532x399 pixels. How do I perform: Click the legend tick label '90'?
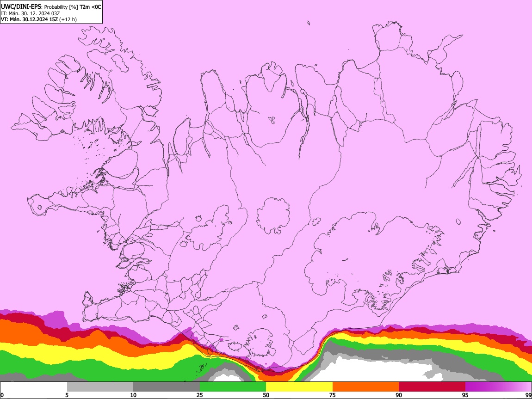click(399, 395)
